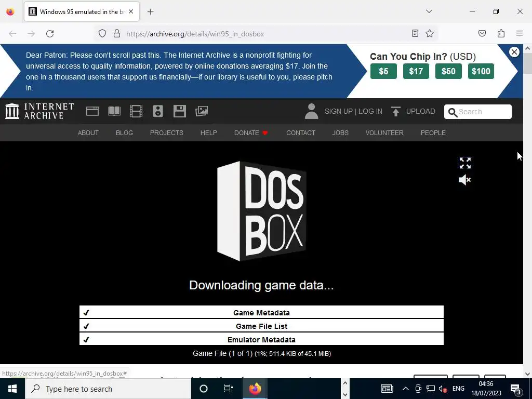532x399 pixels.
Task: Donate $50 button
Action: pyautogui.click(x=448, y=71)
